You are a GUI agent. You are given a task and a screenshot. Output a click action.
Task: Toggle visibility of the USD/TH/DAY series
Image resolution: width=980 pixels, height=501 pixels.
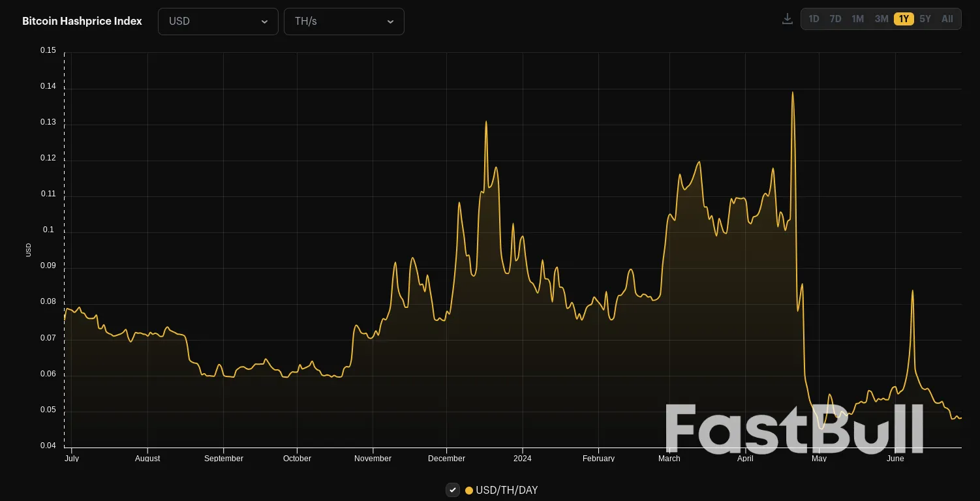(x=453, y=490)
